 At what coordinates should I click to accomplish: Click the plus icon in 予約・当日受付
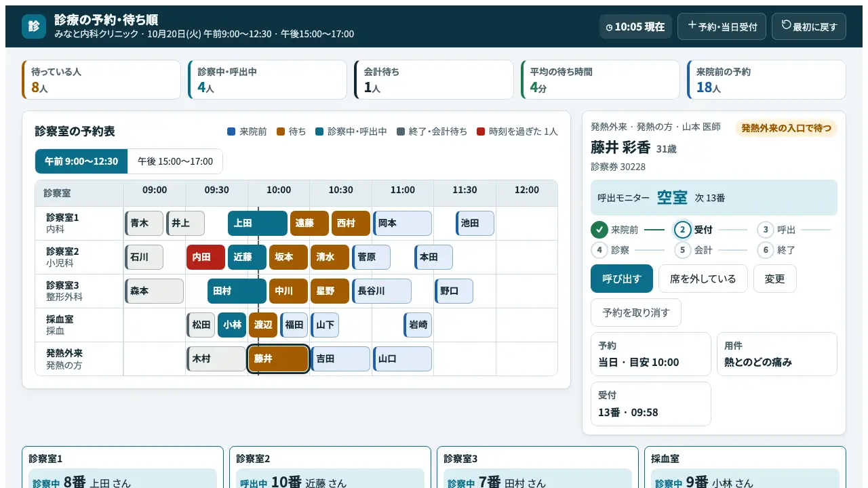[692, 25]
